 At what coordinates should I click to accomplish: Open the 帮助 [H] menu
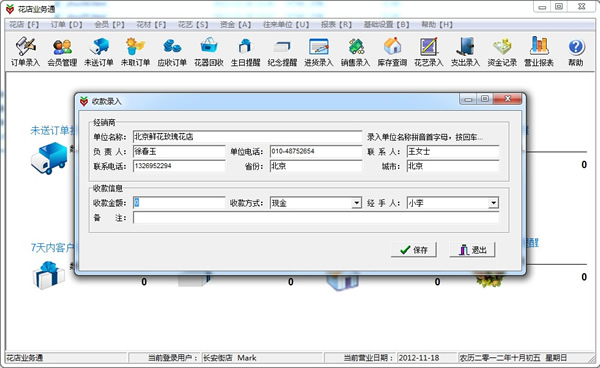point(437,25)
